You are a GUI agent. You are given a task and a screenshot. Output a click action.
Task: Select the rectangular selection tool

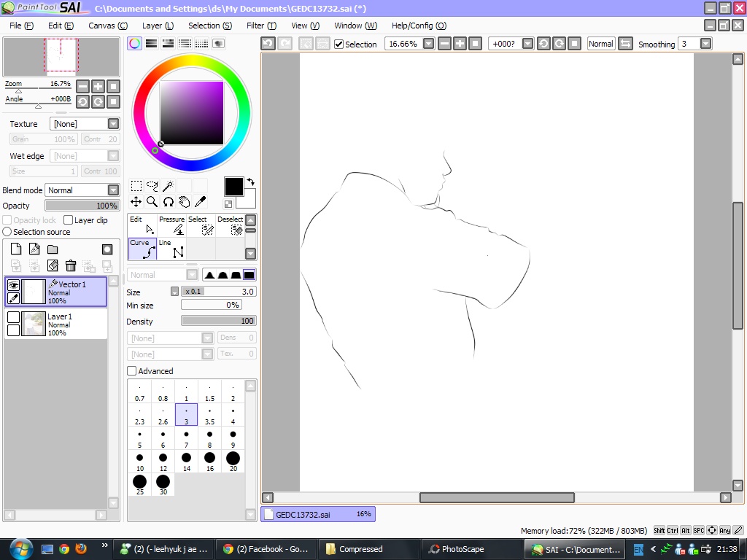pyautogui.click(x=136, y=186)
